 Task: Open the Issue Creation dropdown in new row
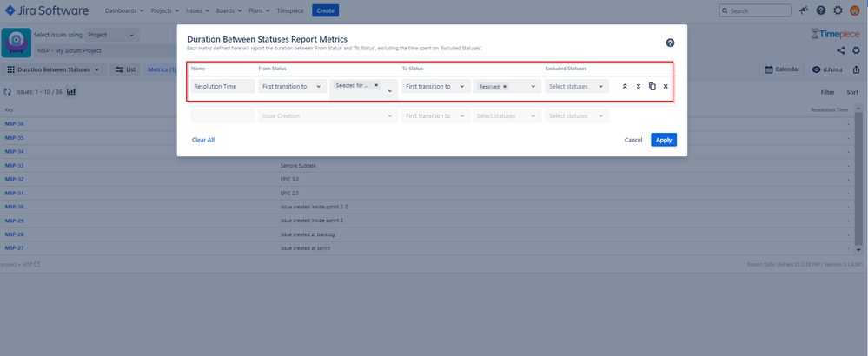click(x=328, y=116)
